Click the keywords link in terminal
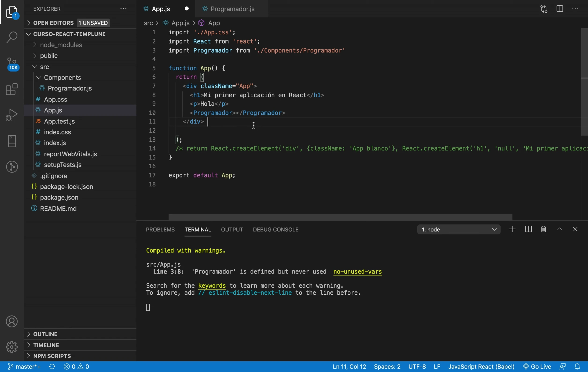The height and width of the screenshot is (372, 588). coord(212,285)
